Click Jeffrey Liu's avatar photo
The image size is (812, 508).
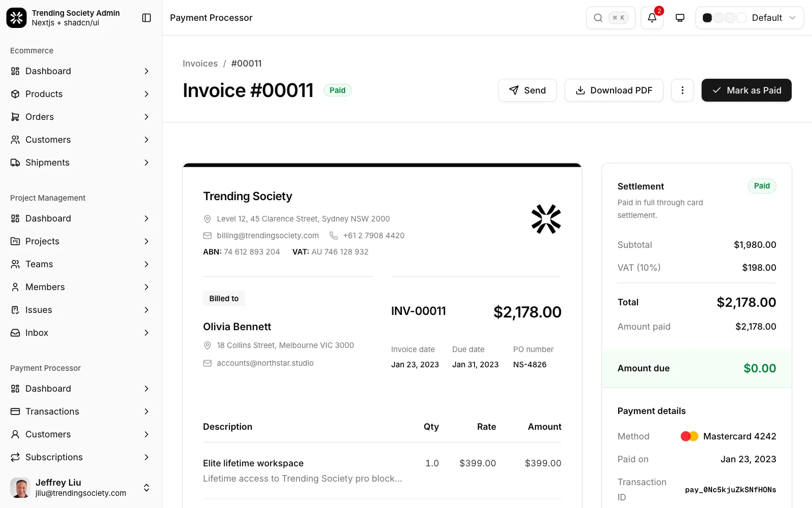click(x=20, y=488)
